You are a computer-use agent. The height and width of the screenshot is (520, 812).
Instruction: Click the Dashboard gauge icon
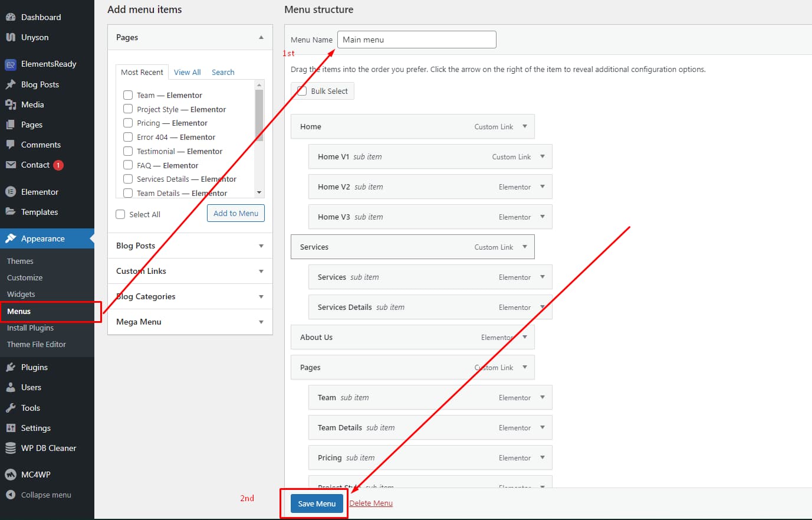pos(11,17)
